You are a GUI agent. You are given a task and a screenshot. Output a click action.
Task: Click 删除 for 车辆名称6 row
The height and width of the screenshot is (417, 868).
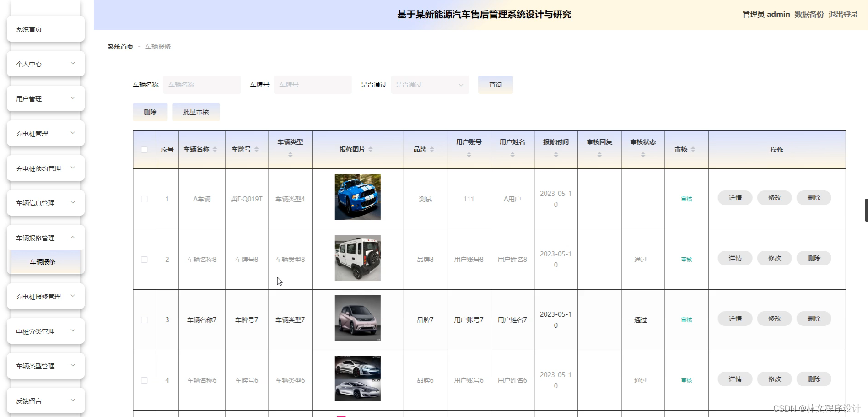[814, 379]
